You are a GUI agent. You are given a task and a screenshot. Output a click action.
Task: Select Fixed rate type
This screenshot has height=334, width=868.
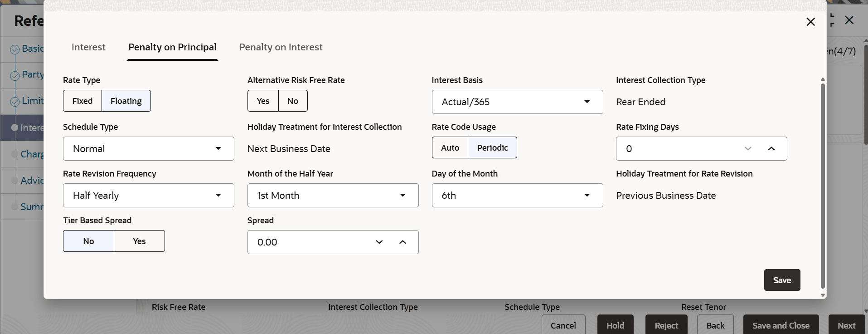pyautogui.click(x=82, y=101)
